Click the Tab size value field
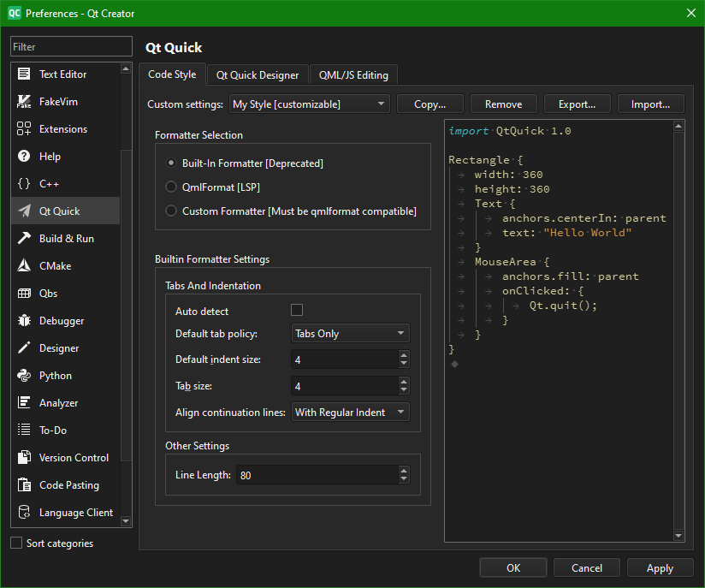 (x=345, y=385)
